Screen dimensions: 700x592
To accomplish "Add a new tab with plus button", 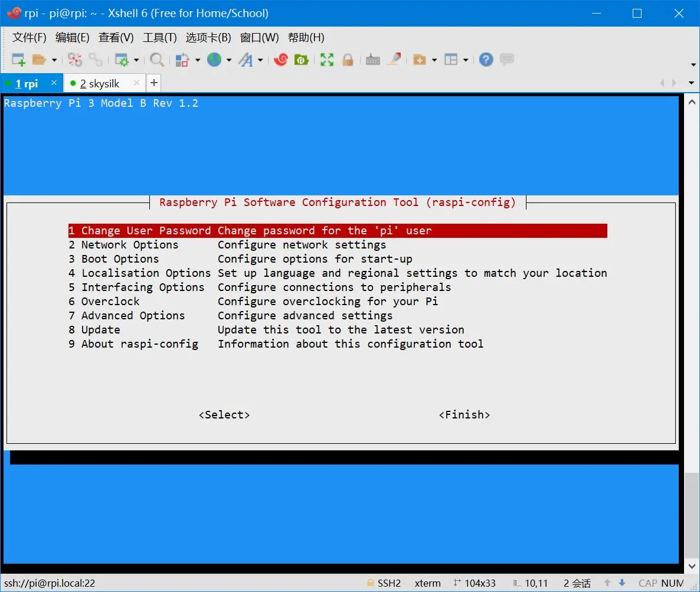I will [153, 83].
